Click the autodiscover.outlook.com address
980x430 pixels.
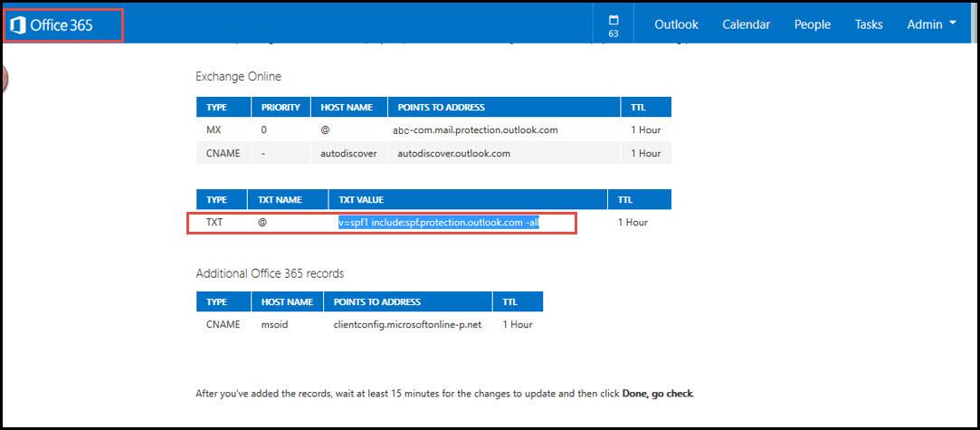coord(453,153)
